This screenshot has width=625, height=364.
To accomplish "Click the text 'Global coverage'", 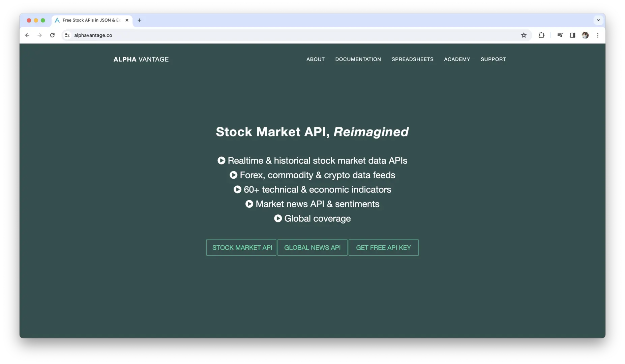I will (x=318, y=218).
